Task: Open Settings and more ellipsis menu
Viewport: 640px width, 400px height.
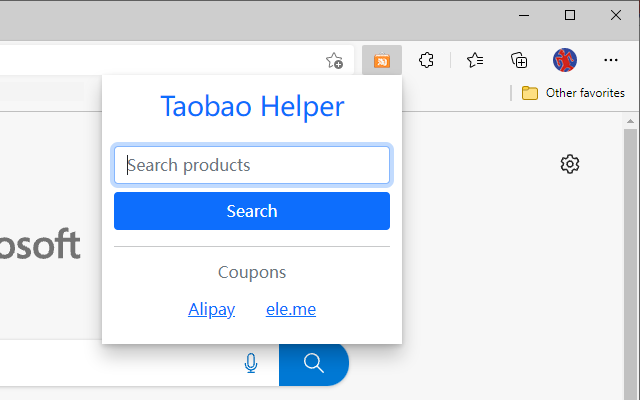Action: point(612,61)
